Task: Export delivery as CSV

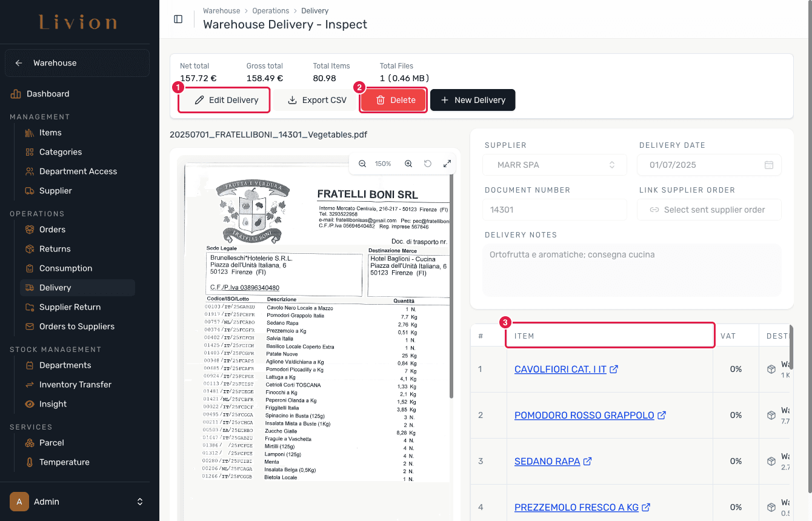Action: pyautogui.click(x=316, y=100)
